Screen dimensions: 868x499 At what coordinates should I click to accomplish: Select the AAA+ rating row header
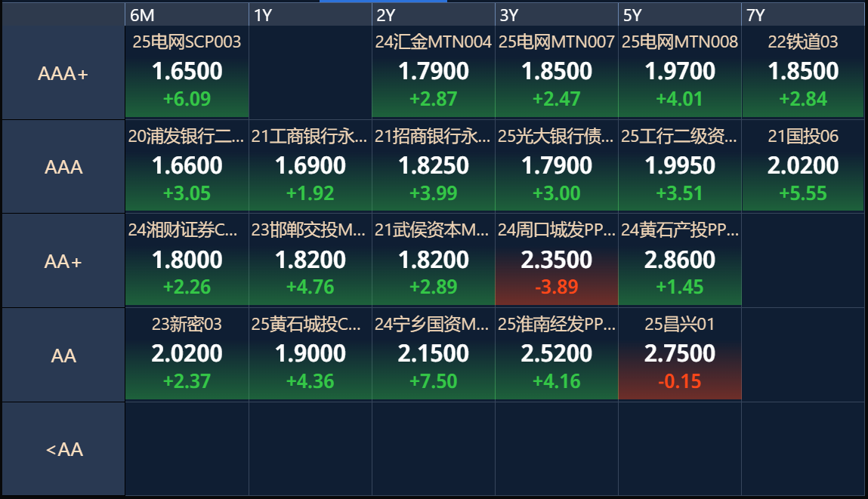click(x=63, y=73)
